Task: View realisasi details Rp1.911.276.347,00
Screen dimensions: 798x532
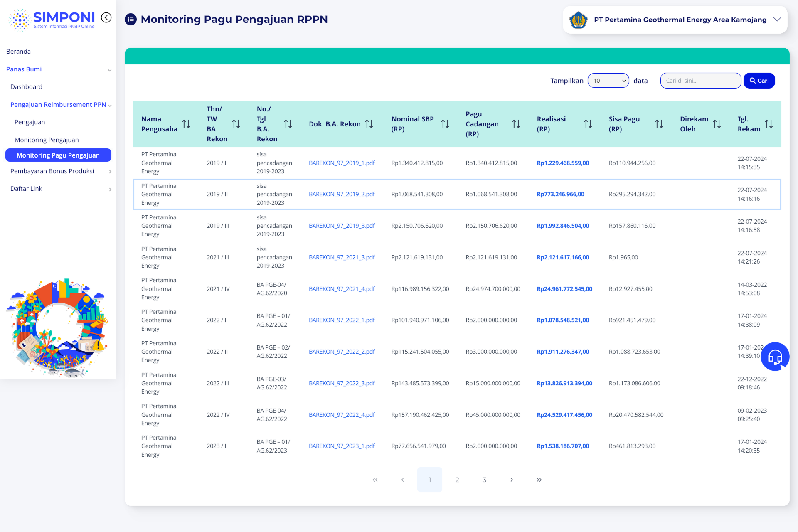Action: (x=563, y=352)
